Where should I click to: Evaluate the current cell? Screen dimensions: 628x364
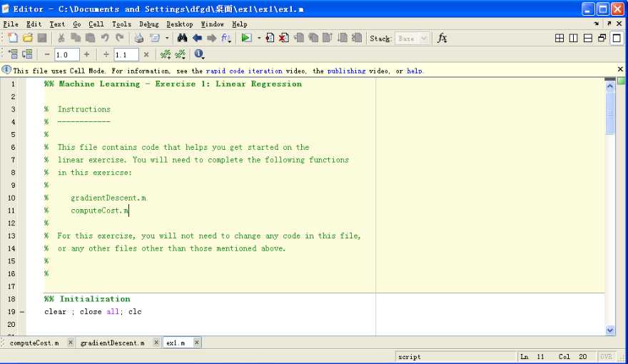13,54
